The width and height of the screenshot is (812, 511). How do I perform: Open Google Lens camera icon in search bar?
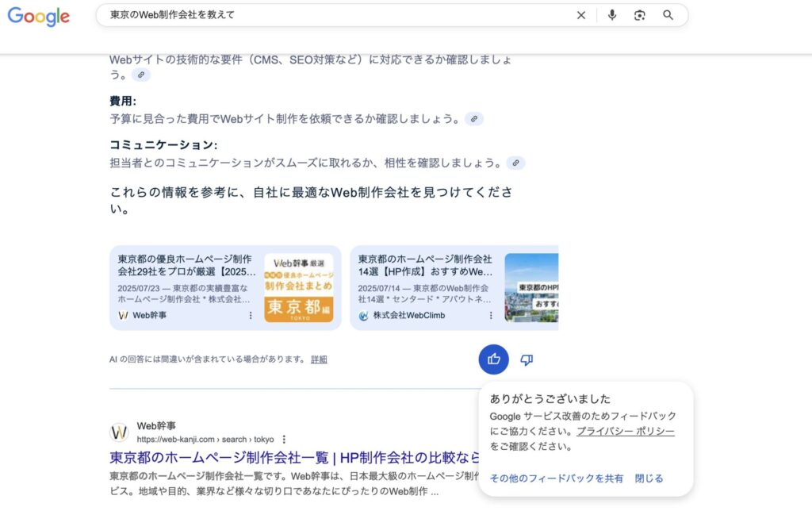(x=640, y=14)
